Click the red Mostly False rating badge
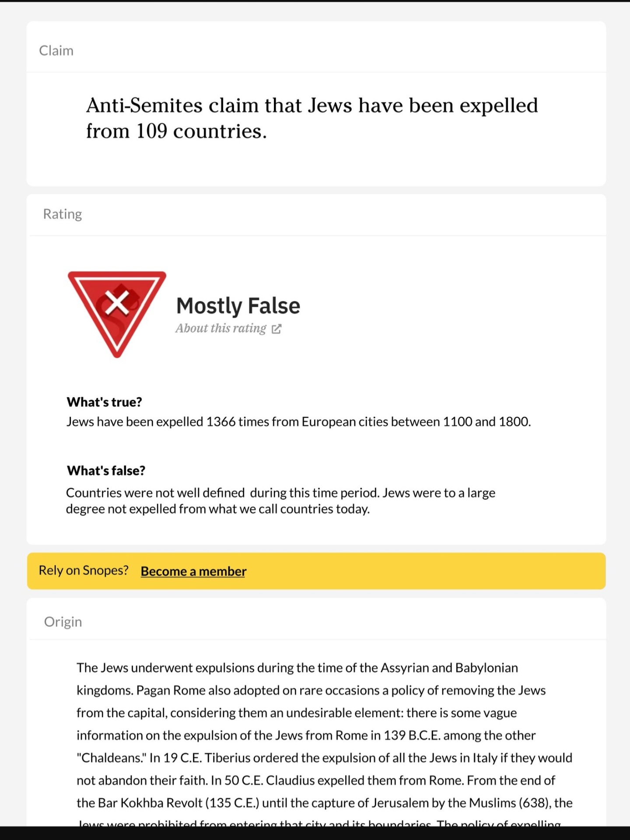This screenshot has width=630, height=840. [x=117, y=314]
